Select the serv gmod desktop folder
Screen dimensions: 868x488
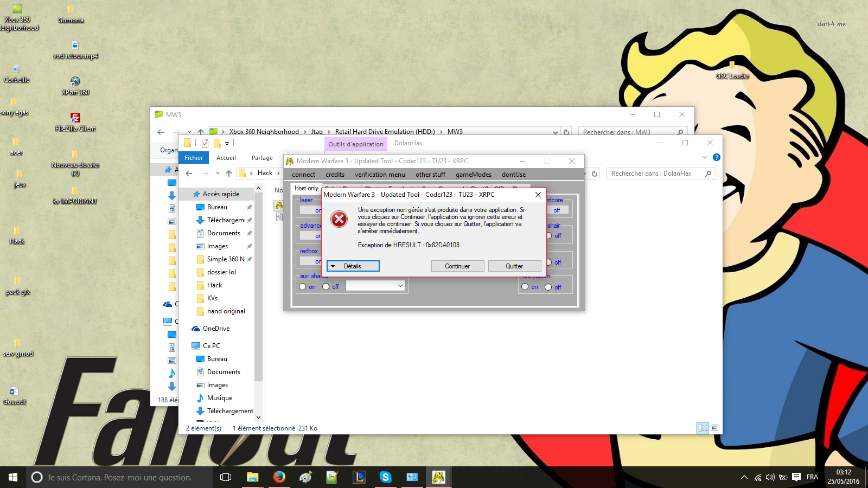point(17,348)
